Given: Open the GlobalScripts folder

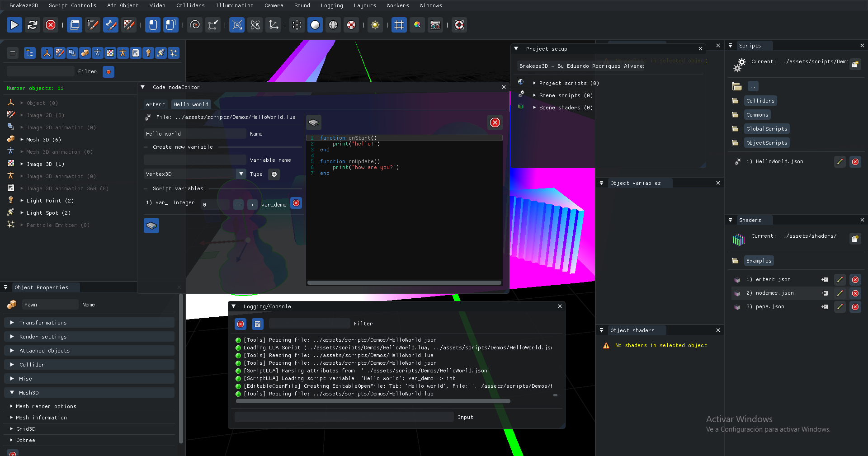Looking at the screenshot, I should pyautogui.click(x=766, y=129).
